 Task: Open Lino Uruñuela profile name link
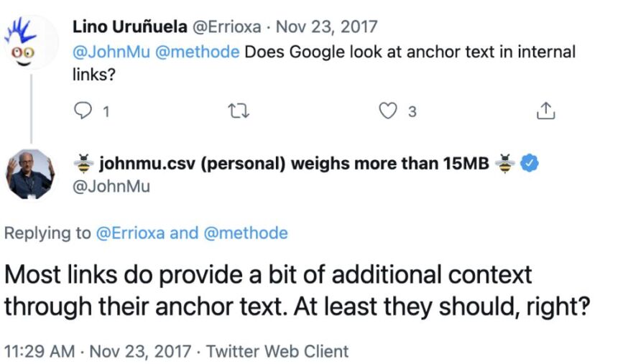pyautogui.click(x=129, y=27)
